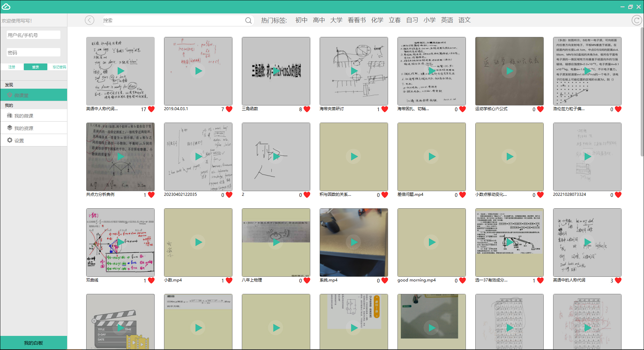Viewport: 644px width, 350px height.
Task: Click the 忘记密码 link
Action: point(59,67)
